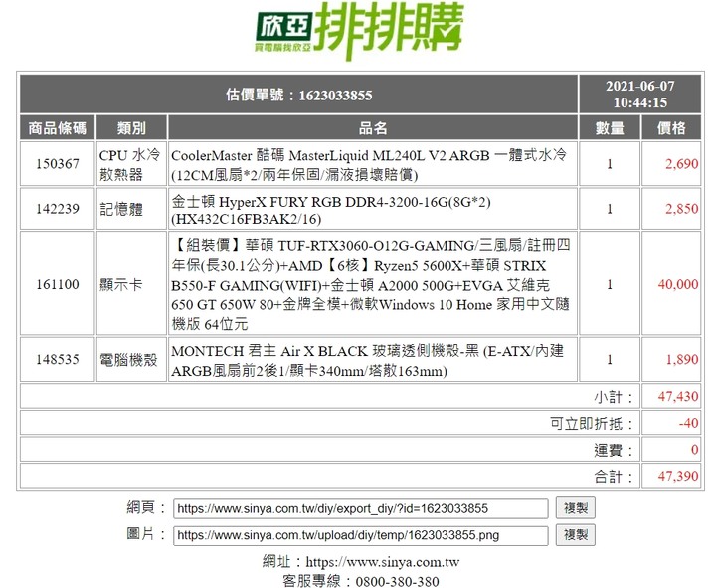Select product barcode 150367
Screen dimensions: 716x588
click(x=58, y=163)
